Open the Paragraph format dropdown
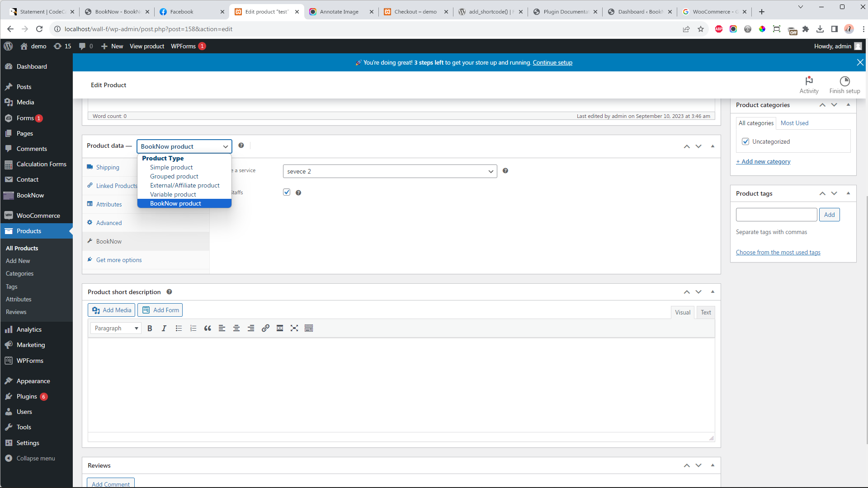The image size is (868, 488). point(116,328)
